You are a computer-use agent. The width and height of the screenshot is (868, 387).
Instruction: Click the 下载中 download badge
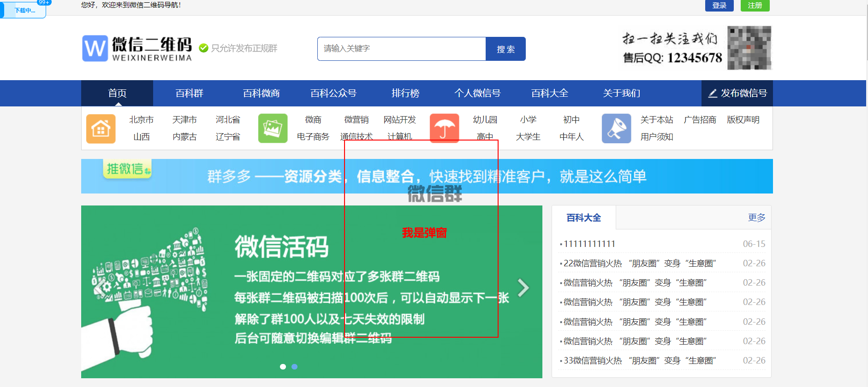[x=24, y=10]
